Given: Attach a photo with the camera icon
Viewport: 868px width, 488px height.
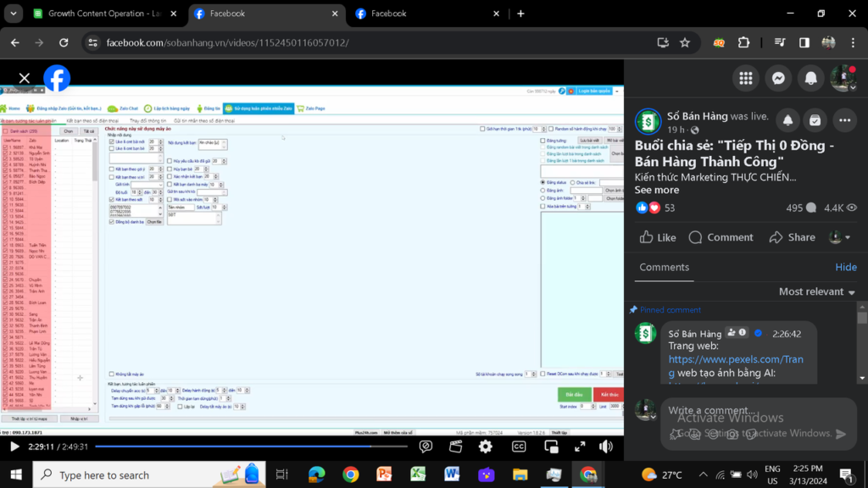Looking at the screenshot, I should (x=732, y=435).
